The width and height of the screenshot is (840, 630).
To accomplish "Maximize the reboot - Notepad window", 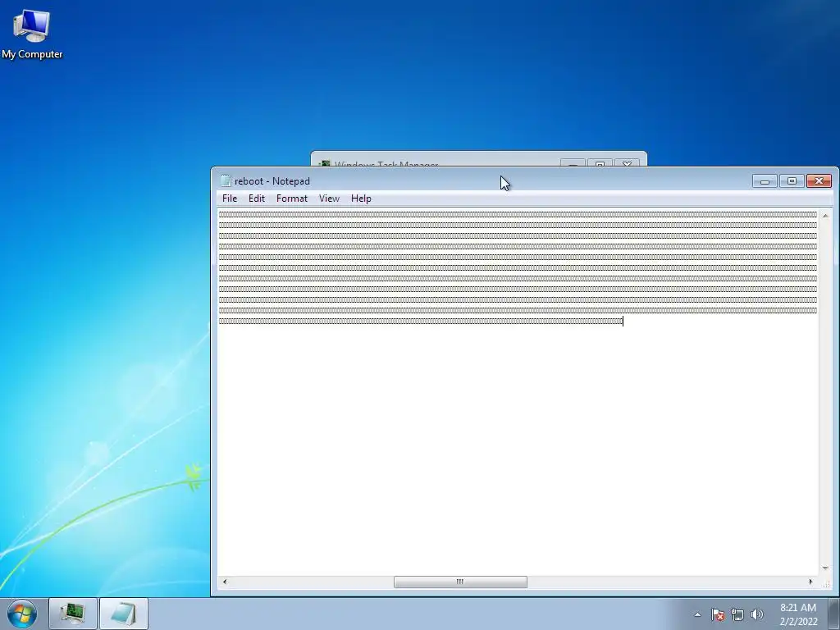I will [792, 181].
